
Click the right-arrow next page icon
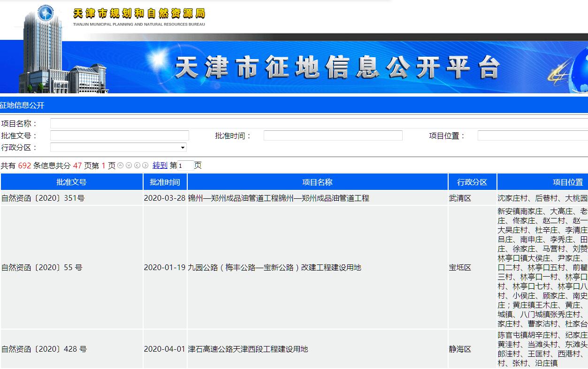pyautogui.click(x=145, y=166)
